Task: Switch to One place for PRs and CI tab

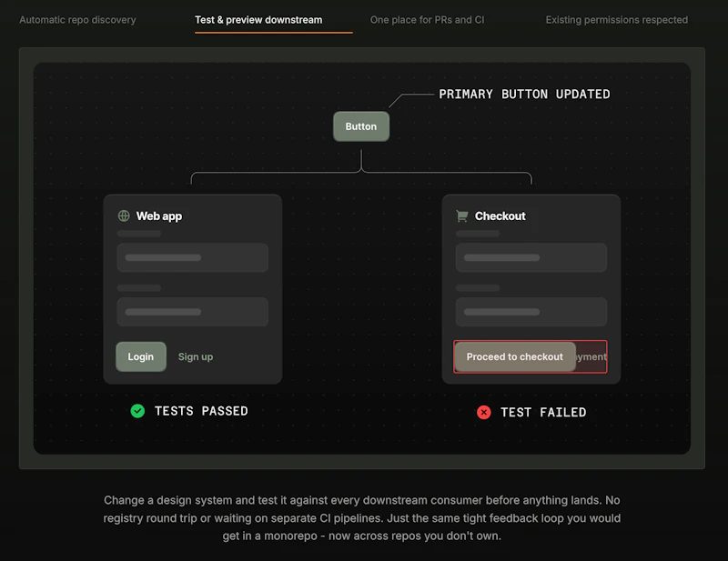Action: [x=427, y=20]
